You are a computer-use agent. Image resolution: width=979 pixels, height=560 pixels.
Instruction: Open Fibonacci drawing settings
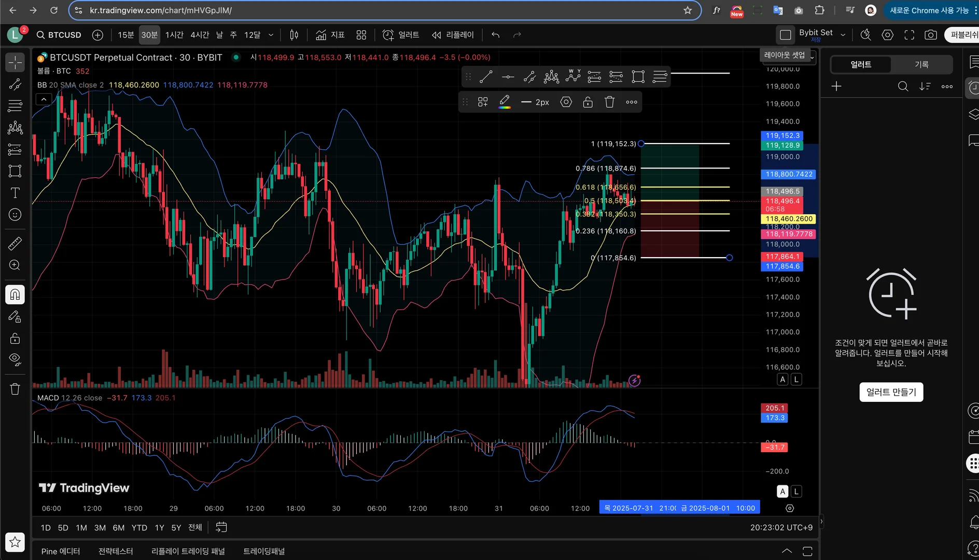click(x=566, y=102)
